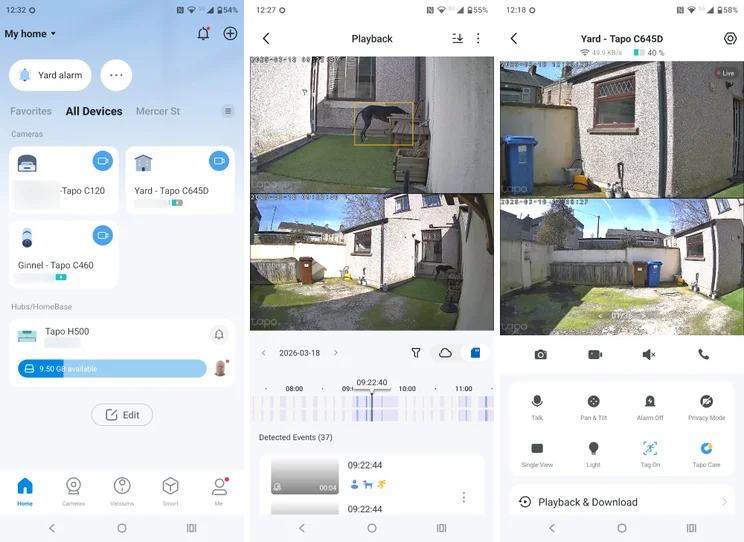Open options for the 09:22:44 event

click(464, 497)
